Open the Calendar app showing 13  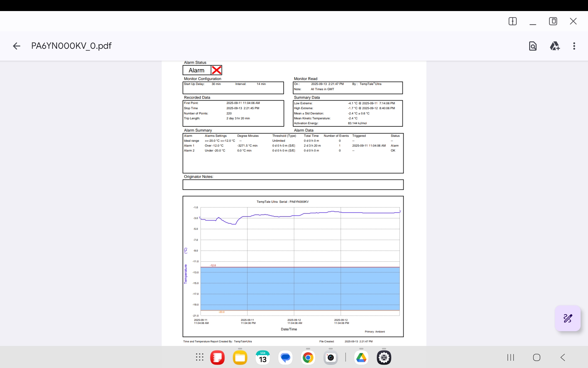click(x=263, y=358)
